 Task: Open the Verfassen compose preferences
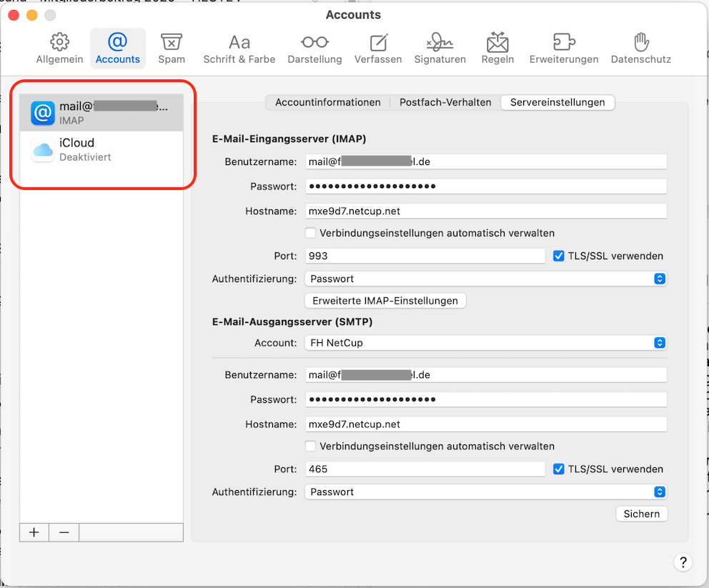point(378,49)
